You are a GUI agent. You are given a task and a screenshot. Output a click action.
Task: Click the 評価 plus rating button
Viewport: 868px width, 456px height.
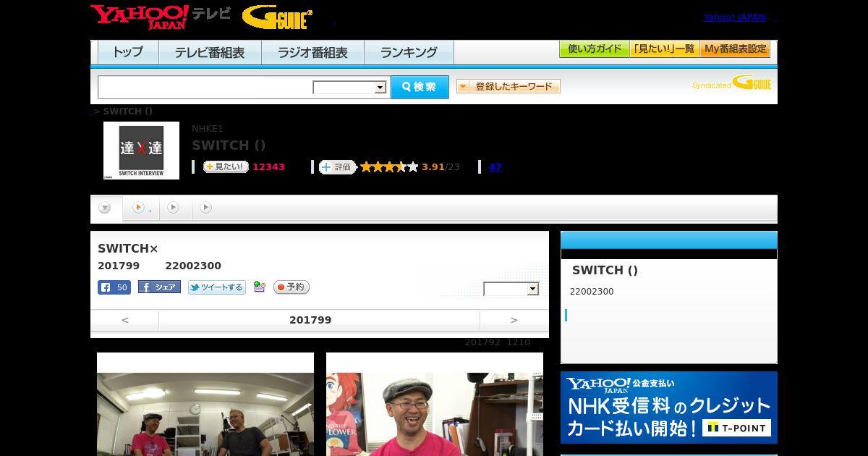click(338, 167)
